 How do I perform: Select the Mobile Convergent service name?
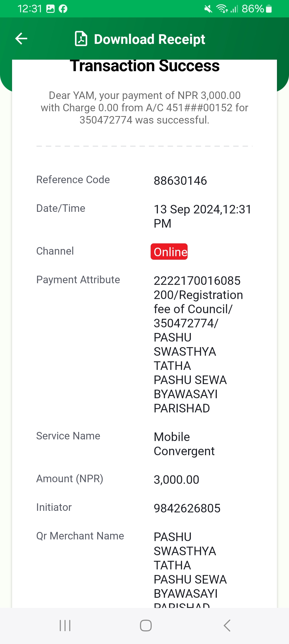184,444
